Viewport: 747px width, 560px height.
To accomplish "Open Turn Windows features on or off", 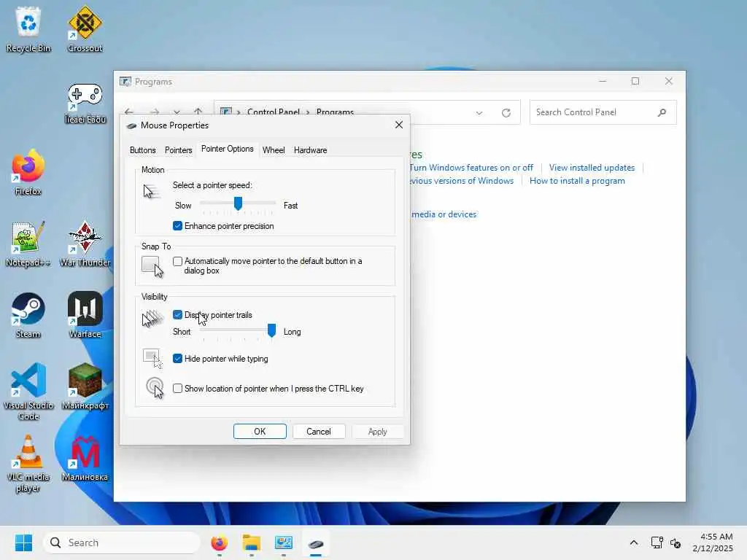I will 471,168.
